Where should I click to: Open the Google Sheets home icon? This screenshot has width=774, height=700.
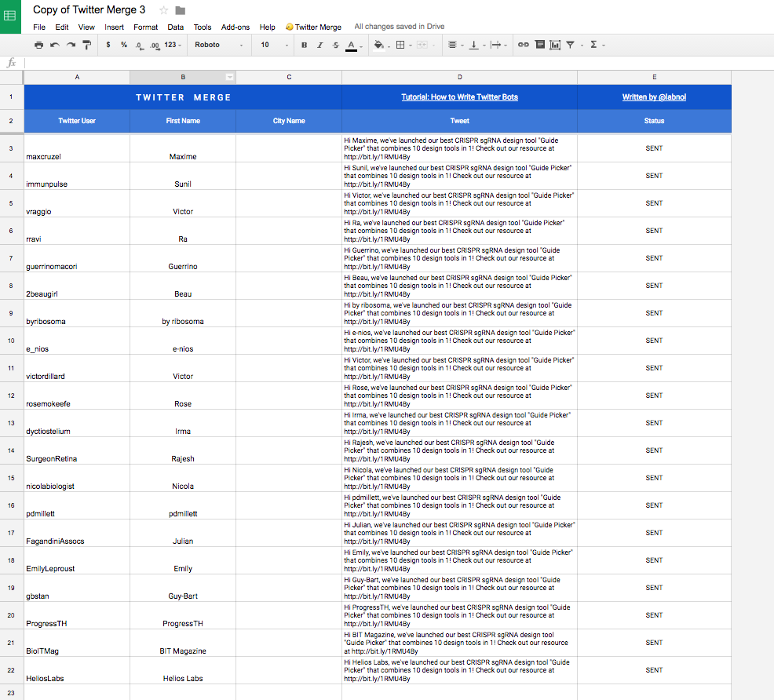10,16
